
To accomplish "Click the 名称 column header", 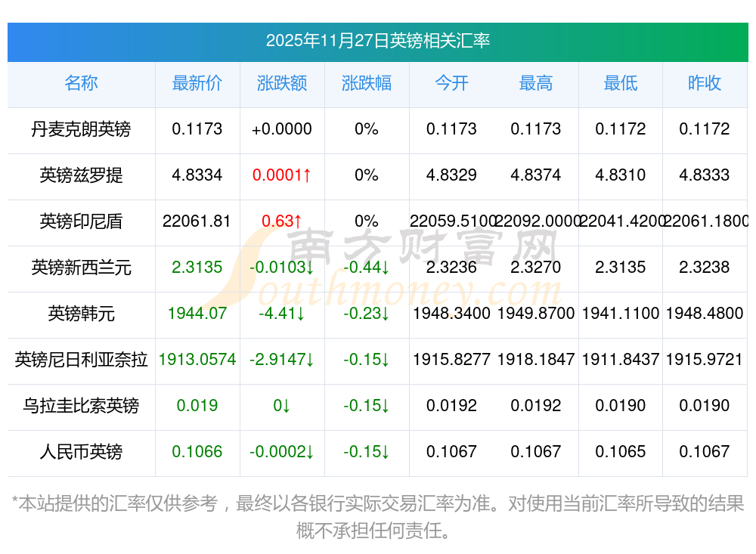I will pos(81,83).
